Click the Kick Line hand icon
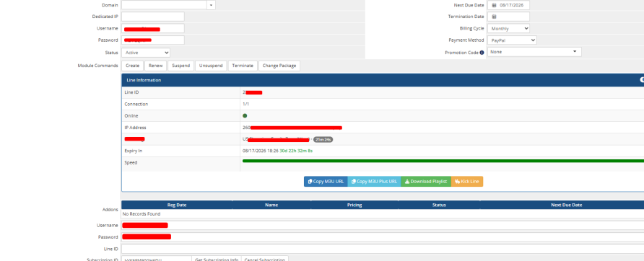 point(457,182)
